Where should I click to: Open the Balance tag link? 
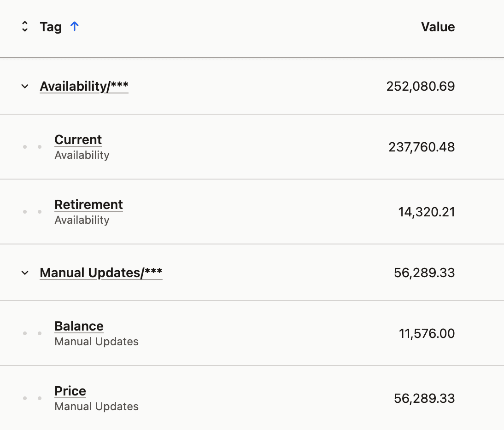pos(79,326)
